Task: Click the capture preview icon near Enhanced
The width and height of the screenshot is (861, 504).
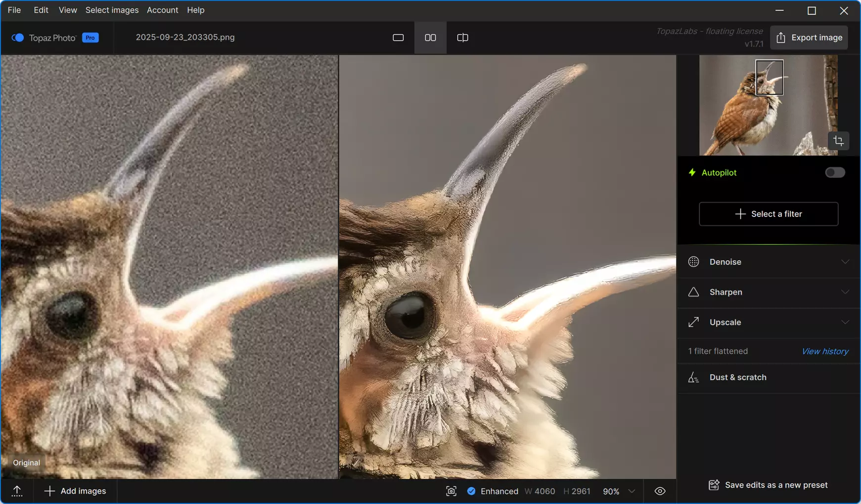Action: (x=451, y=491)
